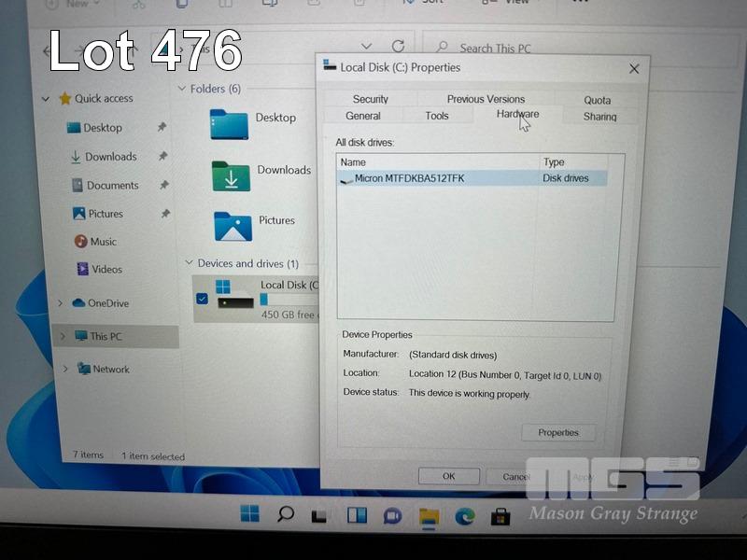747x560 pixels.
Task: Expand the OneDrive tree node
Action: (x=61, y=303)
